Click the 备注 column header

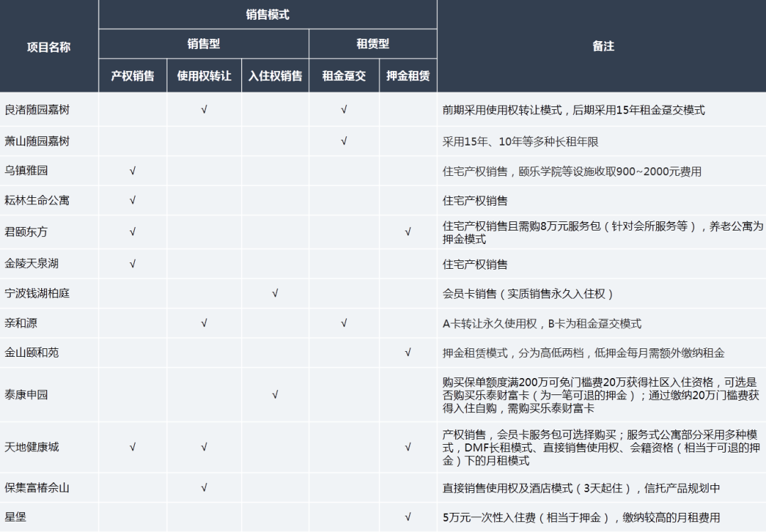click(602, 47)
